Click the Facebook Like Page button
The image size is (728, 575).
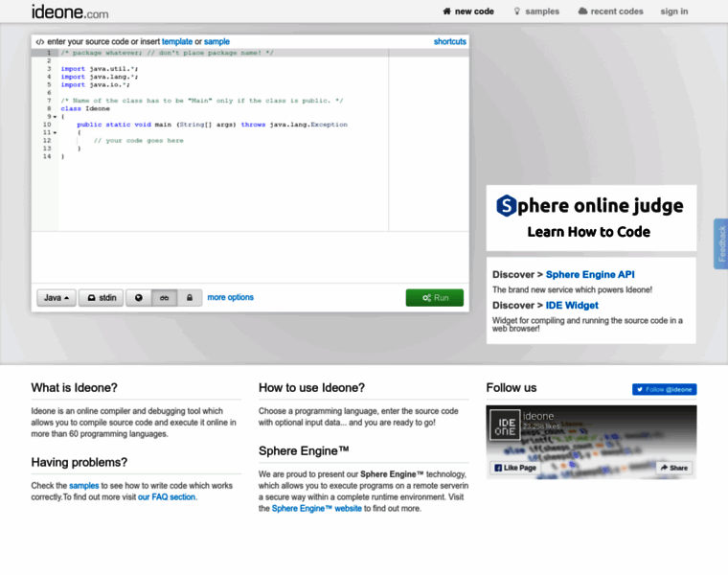click(515, 468)
